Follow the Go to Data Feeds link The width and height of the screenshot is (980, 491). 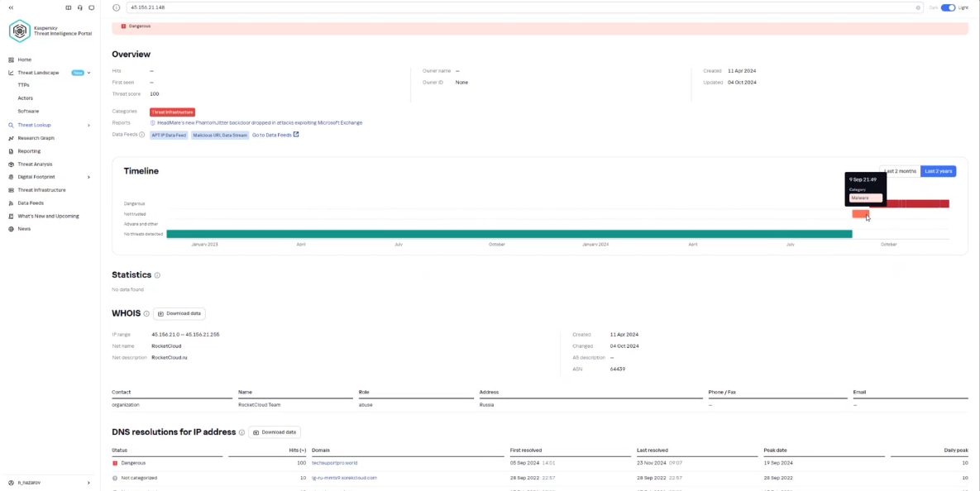(272, 135)
